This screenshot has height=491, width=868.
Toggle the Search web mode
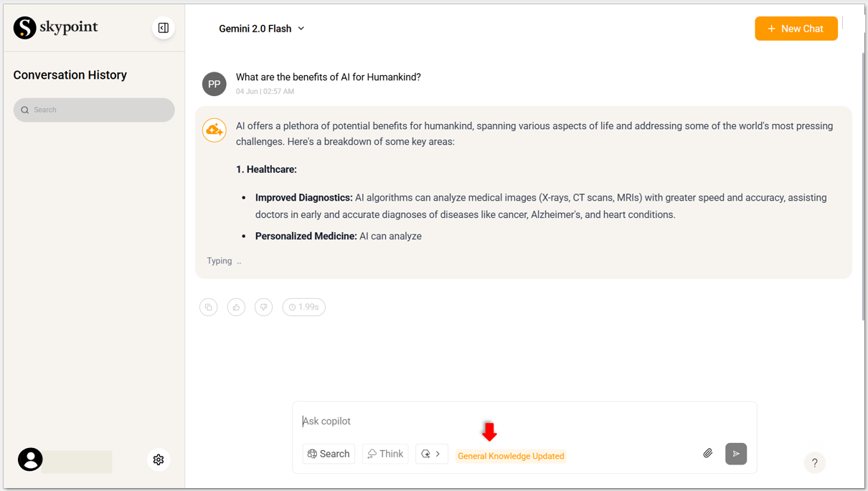329,454
